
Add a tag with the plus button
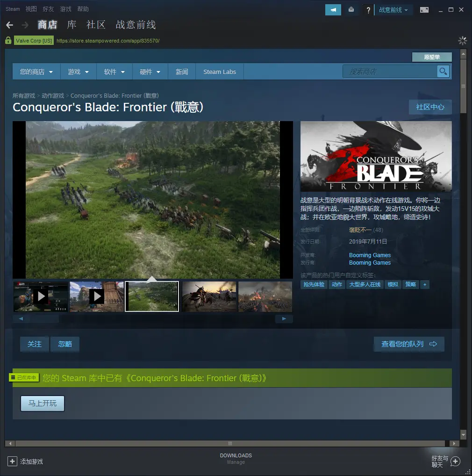[x=425, y=284]
